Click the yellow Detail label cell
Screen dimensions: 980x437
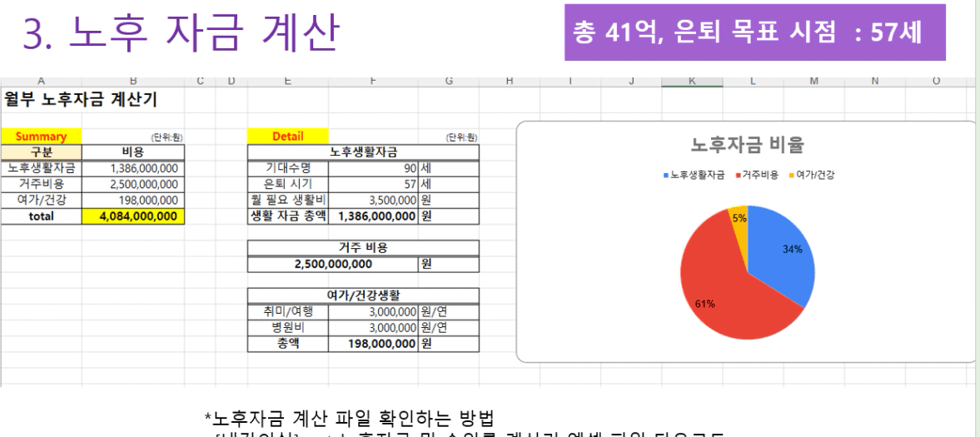(x=288, y=137)
